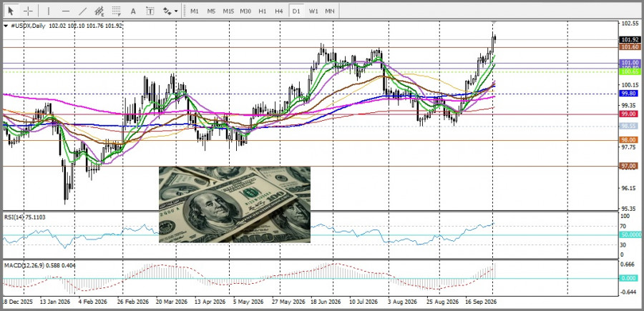Click the dollar bills image on chart

(x=235, y=204)
